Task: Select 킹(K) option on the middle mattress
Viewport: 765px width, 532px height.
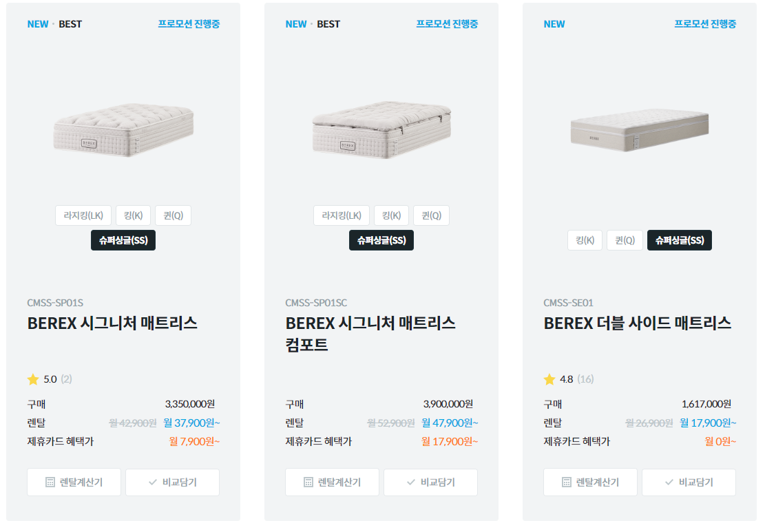Action: [391, 215]
